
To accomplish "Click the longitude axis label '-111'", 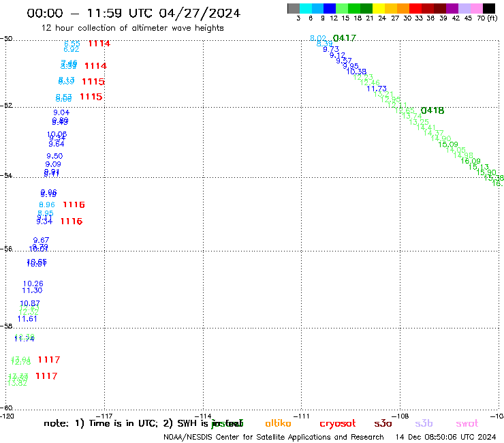I will point(302,416).
